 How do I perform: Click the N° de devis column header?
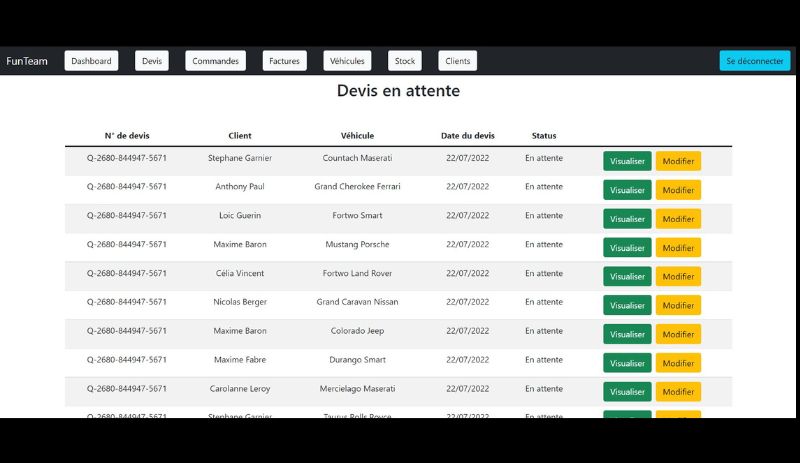[127, 136]
